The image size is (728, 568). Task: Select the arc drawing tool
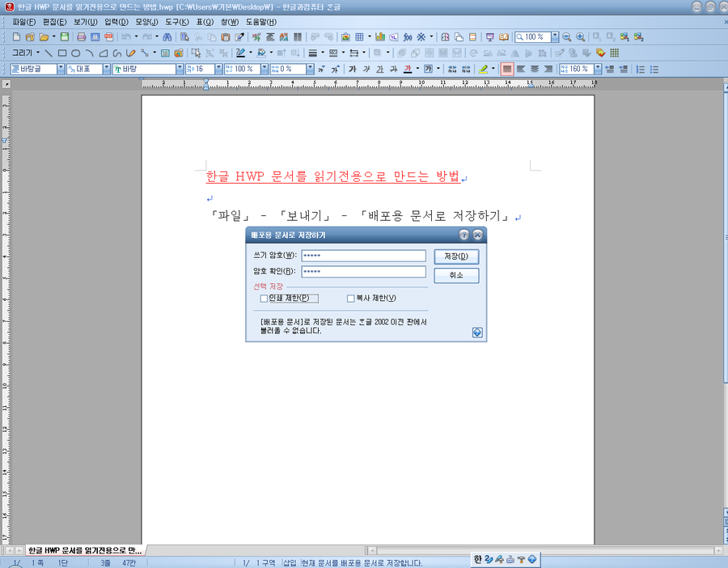[x=90, y=53]
